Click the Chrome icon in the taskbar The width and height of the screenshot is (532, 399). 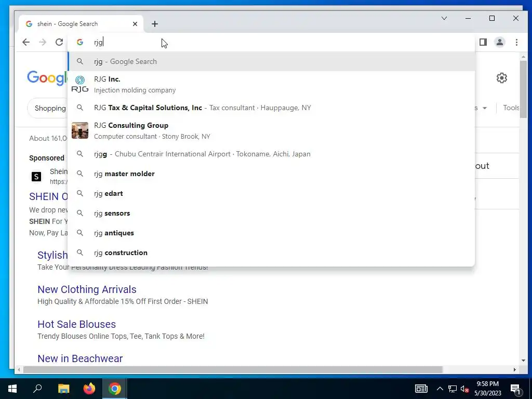pyautogui.click(x=115, y=389)
